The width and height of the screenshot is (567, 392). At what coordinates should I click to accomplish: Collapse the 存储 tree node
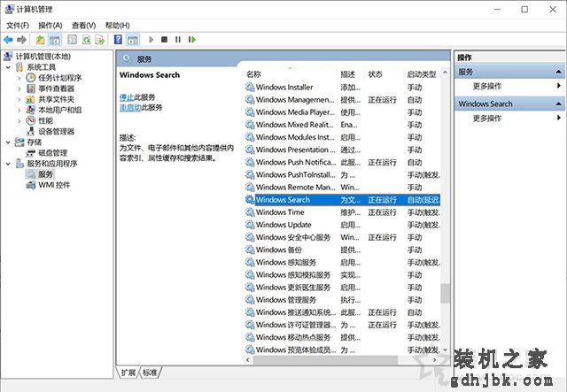(x=8, y=142)
